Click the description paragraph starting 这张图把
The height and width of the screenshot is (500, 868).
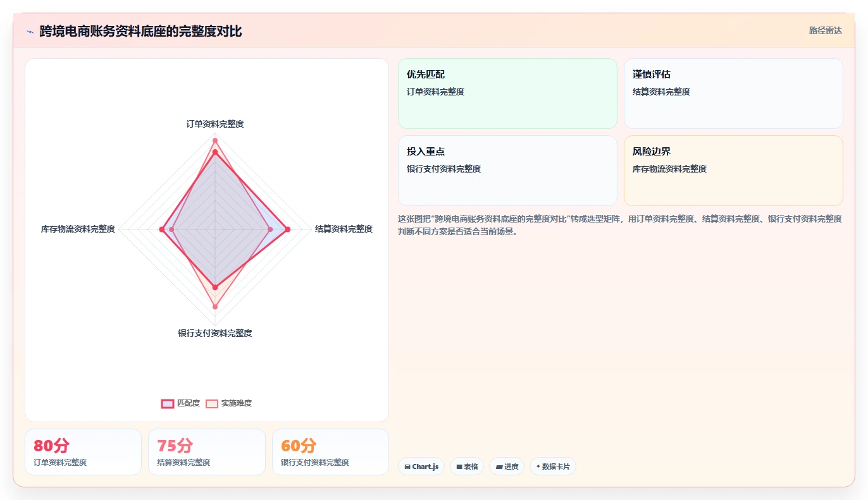tap(620, 225)
